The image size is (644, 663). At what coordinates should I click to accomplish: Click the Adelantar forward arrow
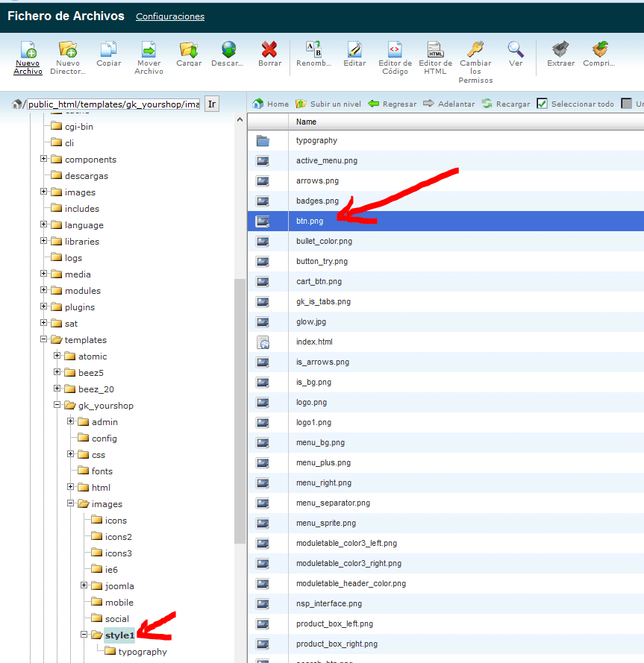449,104
